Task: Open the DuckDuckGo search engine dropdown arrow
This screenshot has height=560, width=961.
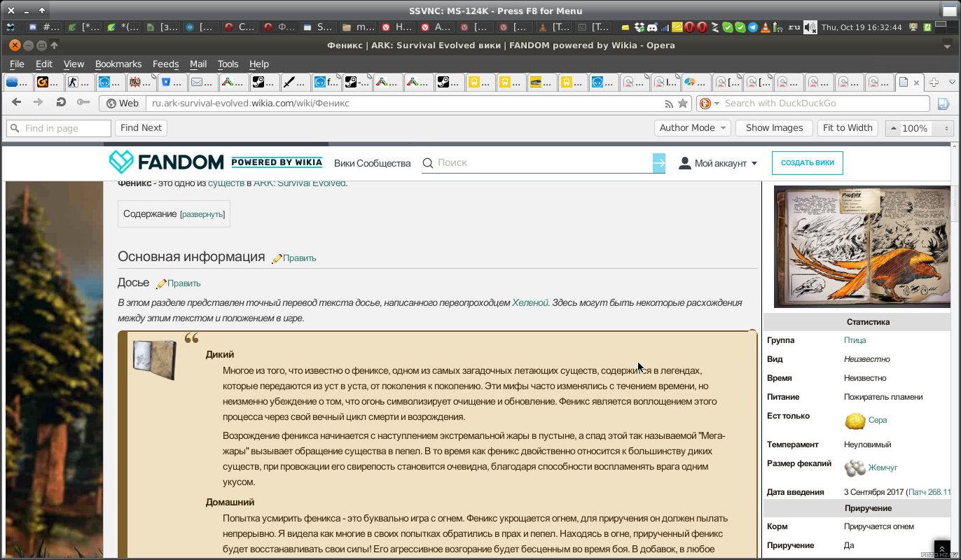Action: point(717,104)
